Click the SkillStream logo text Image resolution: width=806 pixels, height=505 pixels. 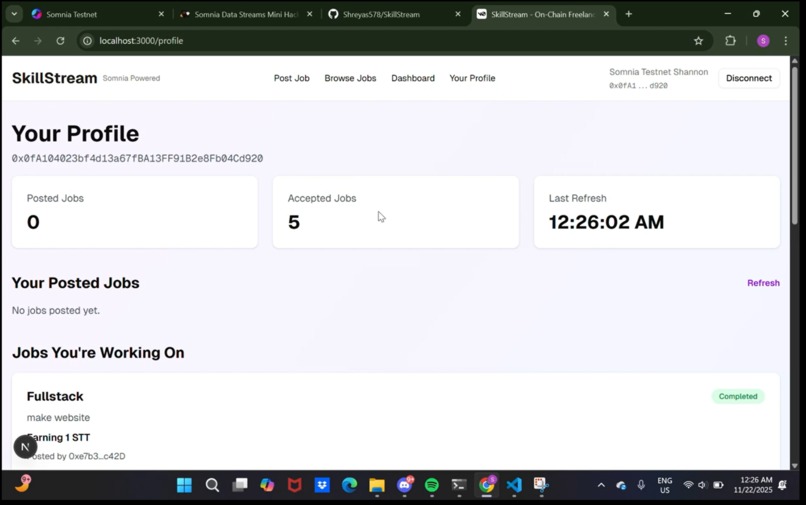54,78
